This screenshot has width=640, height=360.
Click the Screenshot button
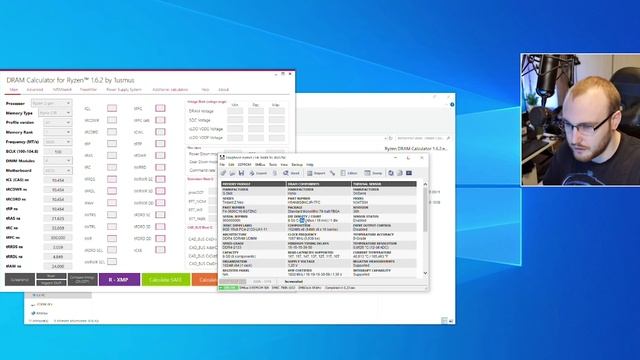[x=20, y=280]
